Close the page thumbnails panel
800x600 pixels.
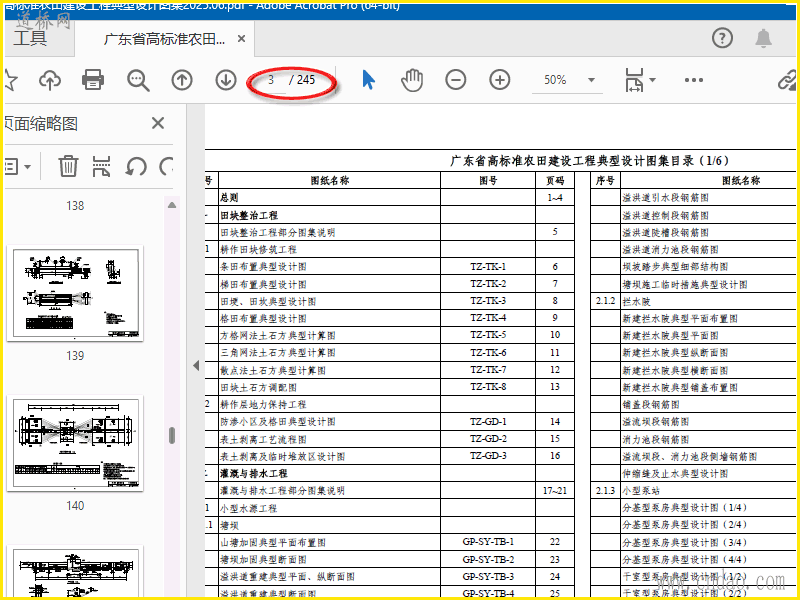[158, 123]
